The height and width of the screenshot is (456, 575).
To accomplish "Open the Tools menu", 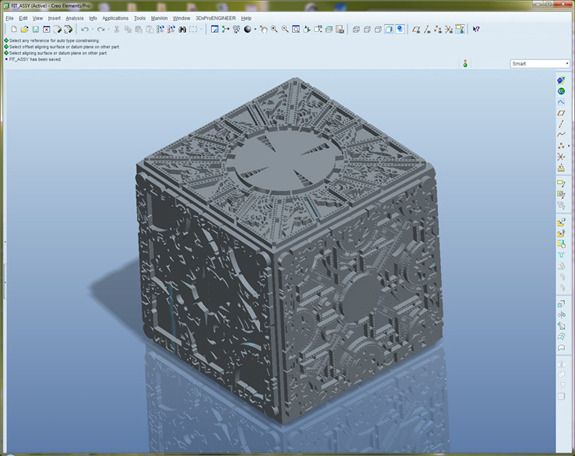I will pyautogui.click(x=139, y=18).
